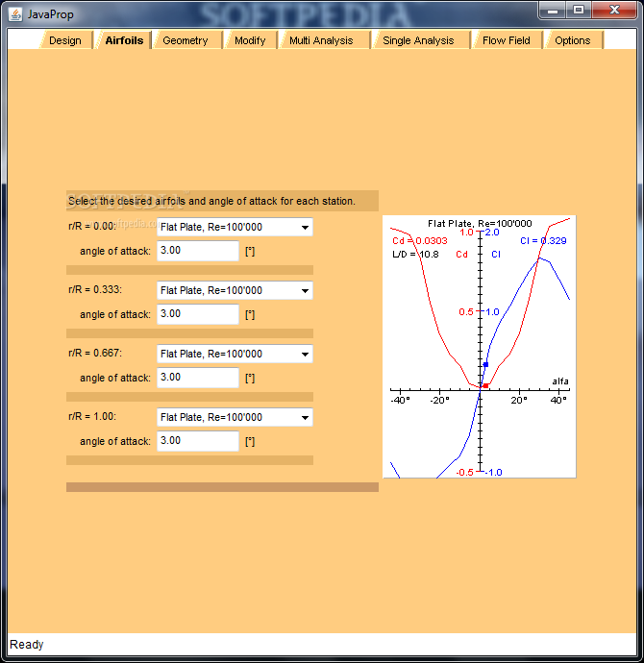Click the JavaProp Java icon in title bar
644x663 pixels.
[15, 14]
